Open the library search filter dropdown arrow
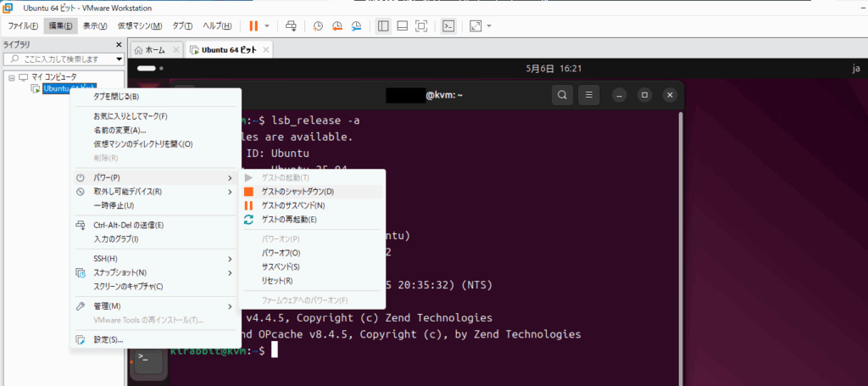868x386 pixels. (119, 59)
